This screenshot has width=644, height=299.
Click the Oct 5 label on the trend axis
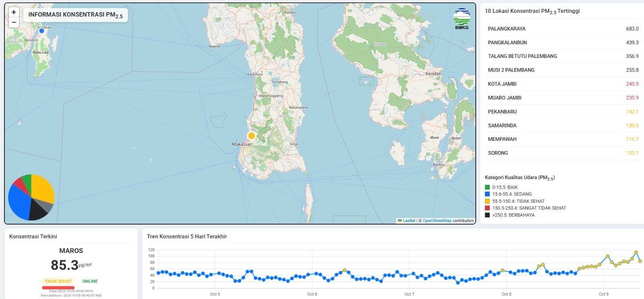215,294
